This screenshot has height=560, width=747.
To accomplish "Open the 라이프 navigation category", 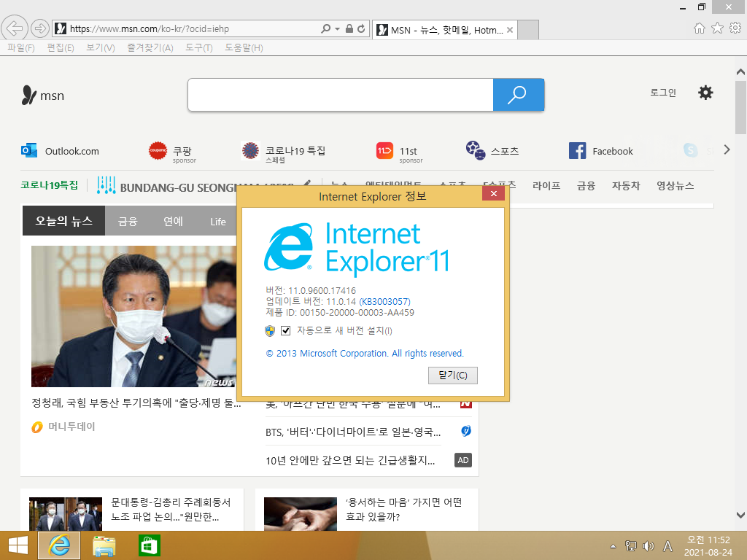I will pos(546,185).
